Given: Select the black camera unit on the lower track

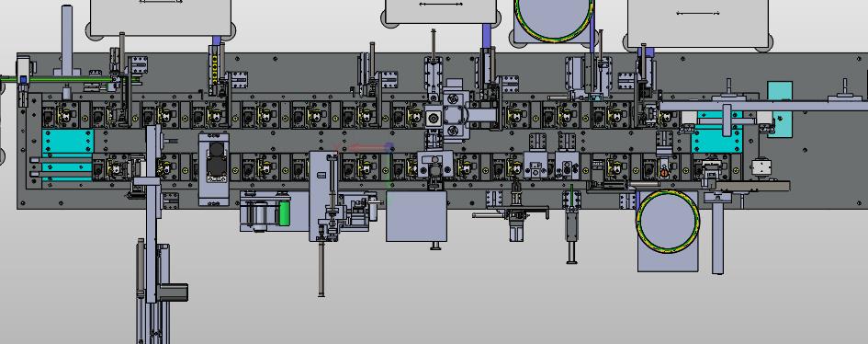Looking at the screenshot, I should [x=216, y=158].
